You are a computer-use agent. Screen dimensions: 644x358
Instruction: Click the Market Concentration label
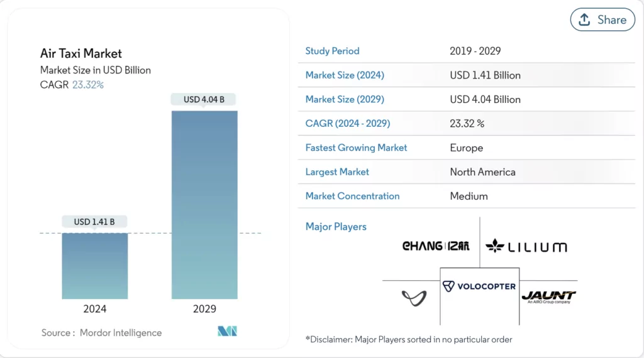[x=352, y=196]
